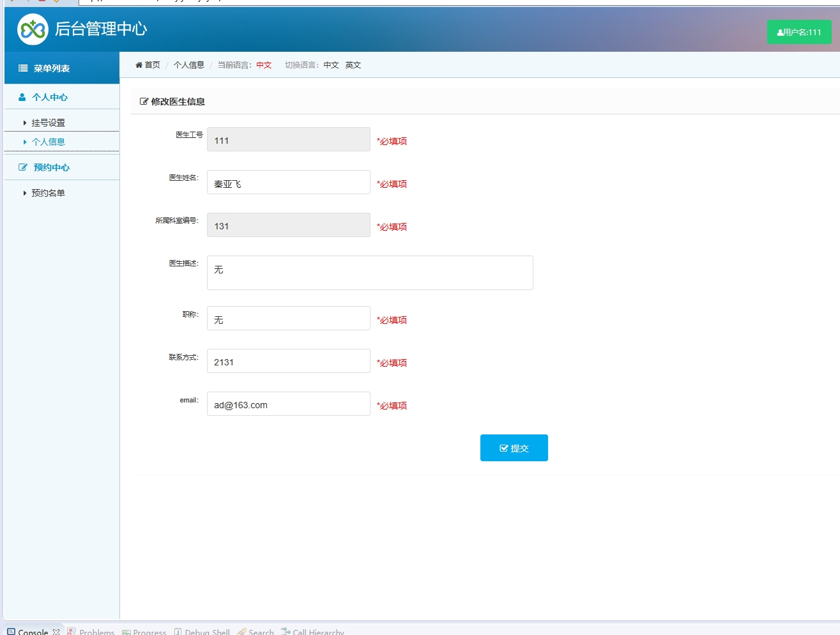Go to 首页 via the breadcrumb home link
Screen dimensions: 840x635
click(x=148, y=65)
